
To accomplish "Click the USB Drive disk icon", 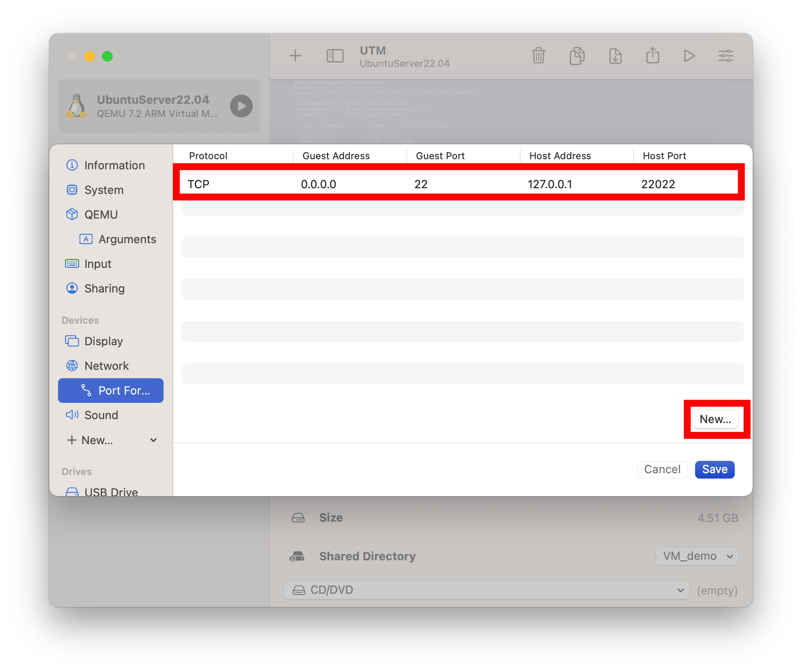I will (x=72, y=491).
